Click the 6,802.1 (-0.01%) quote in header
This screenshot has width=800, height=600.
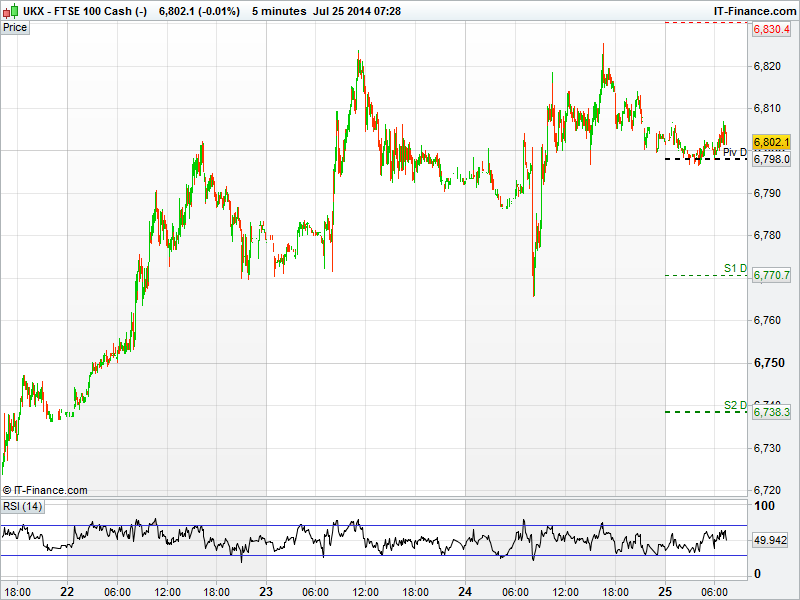click(x=199, y=10)
